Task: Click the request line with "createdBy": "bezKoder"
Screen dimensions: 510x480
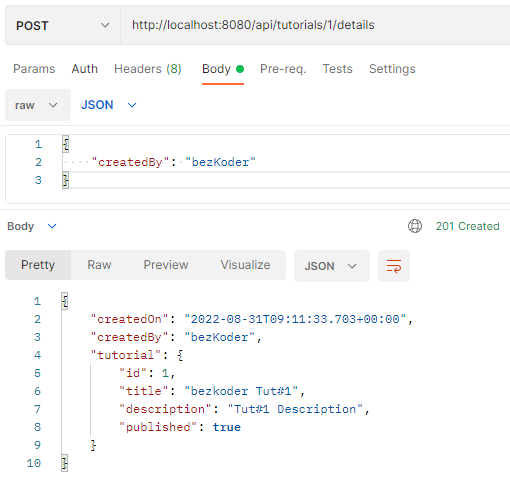Action: tap(173, 162)
